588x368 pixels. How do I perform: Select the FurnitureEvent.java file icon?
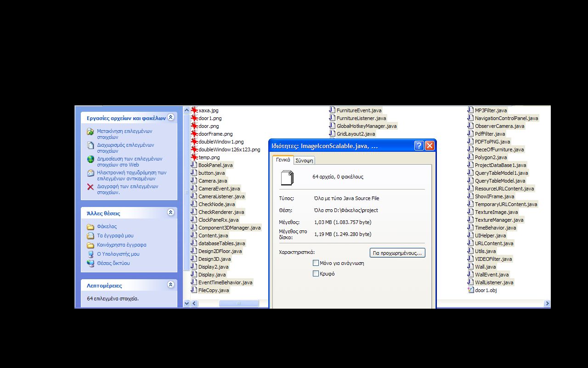[333, 110]
